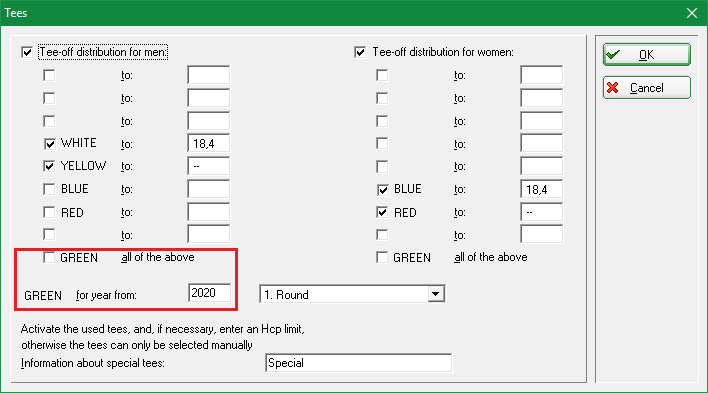Click the women's RED Hcp limit field
The image size is (708, 393).
click(x=541, y=212)
